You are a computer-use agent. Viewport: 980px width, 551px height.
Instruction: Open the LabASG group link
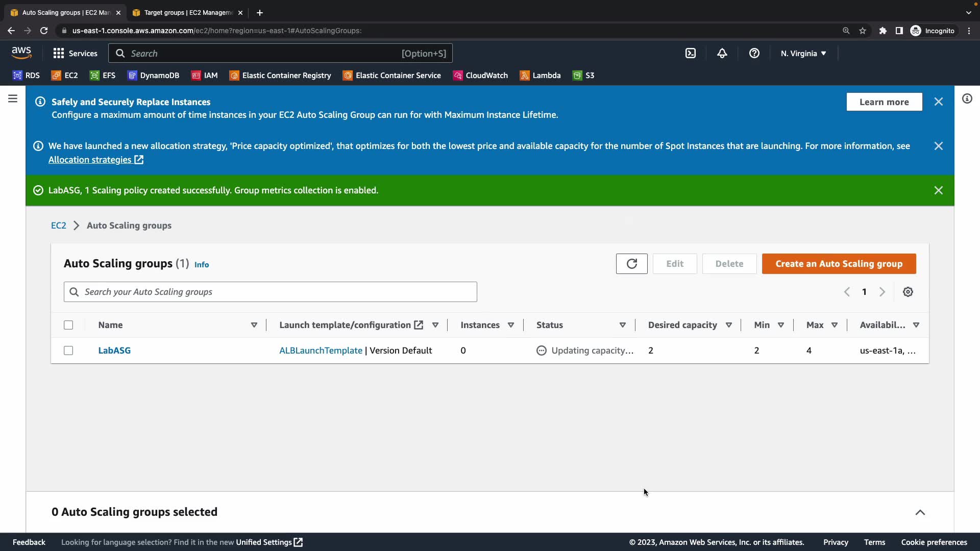click(x=114, y=350)
